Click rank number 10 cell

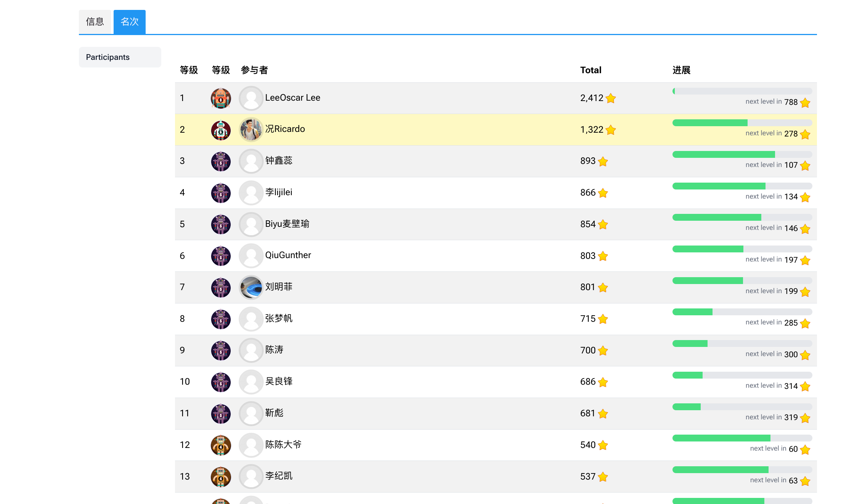click(185, 382)
